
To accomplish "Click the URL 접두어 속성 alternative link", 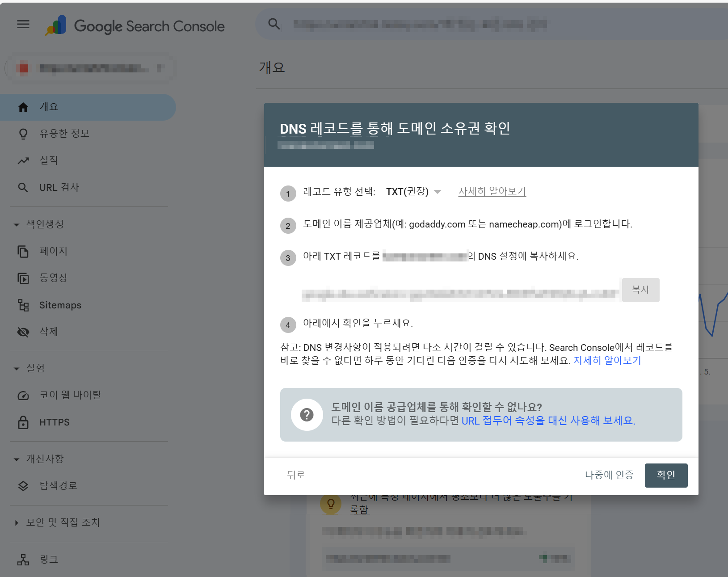I will tap(548, 421).
